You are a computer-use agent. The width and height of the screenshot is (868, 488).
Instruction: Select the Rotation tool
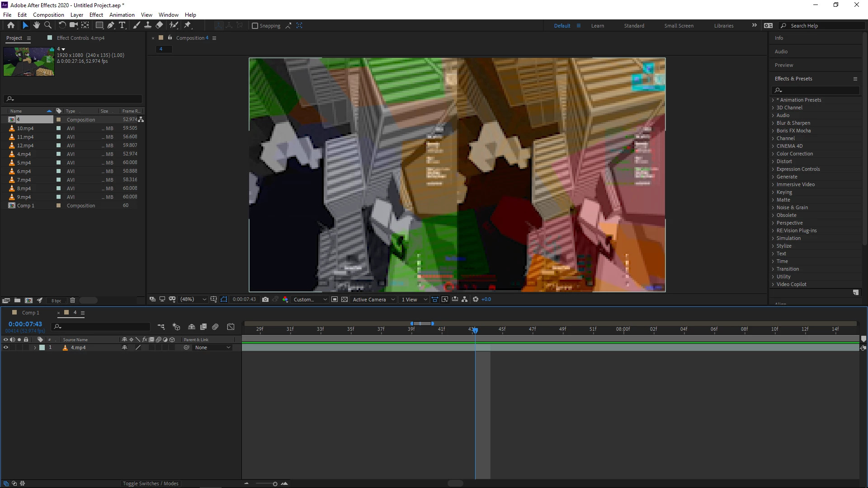(x=62, y=25)
